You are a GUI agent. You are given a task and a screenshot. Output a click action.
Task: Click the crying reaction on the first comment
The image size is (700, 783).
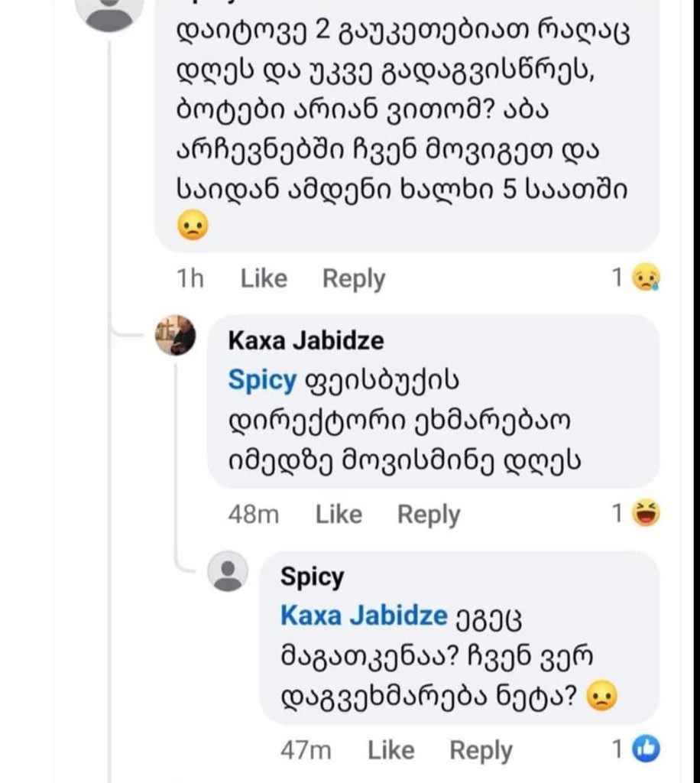(647, 278)
